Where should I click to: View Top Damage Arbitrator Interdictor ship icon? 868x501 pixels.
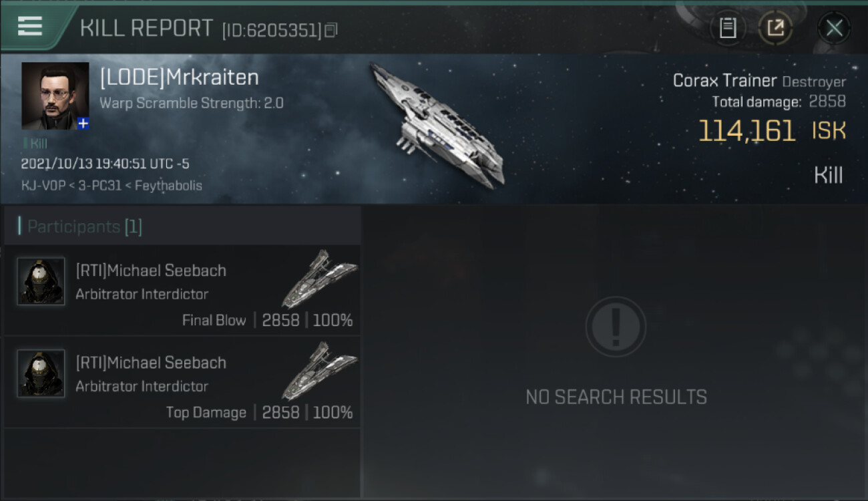click(x=319, y=370)
